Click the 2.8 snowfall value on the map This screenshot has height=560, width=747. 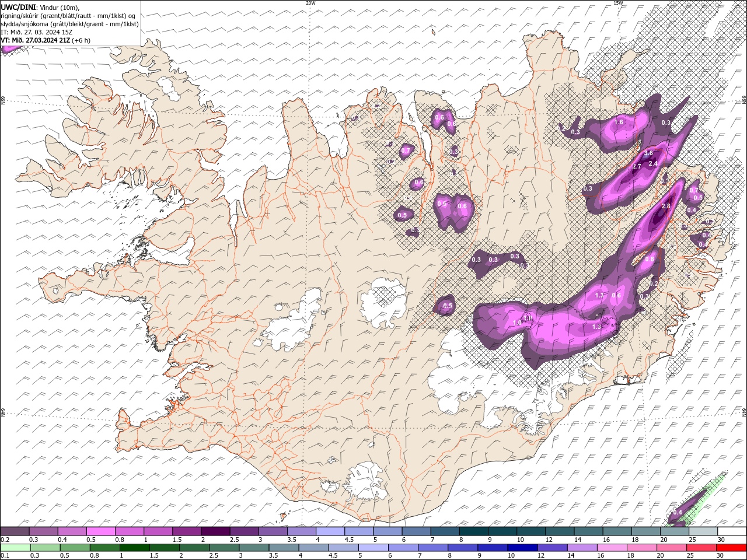point(666,207)
